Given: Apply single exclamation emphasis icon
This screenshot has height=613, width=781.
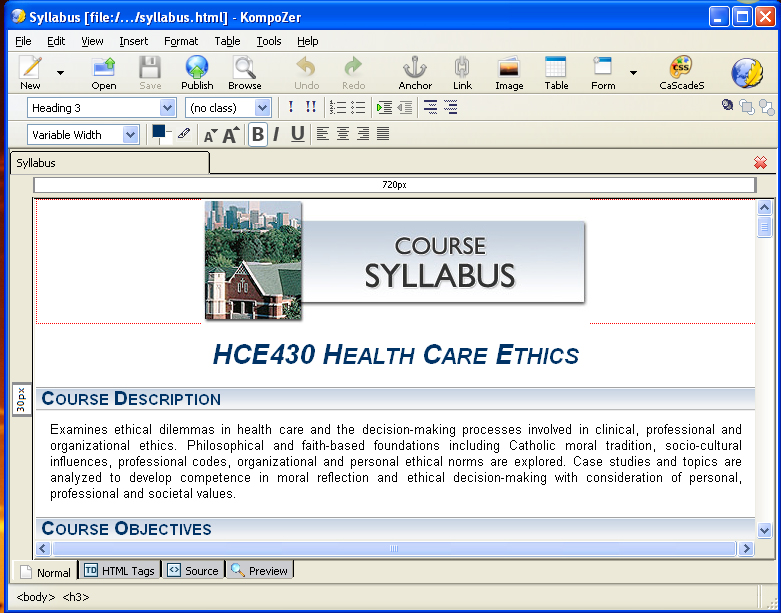Looking at the screenshot, I should pyautogui.click(x=291, y=107).
